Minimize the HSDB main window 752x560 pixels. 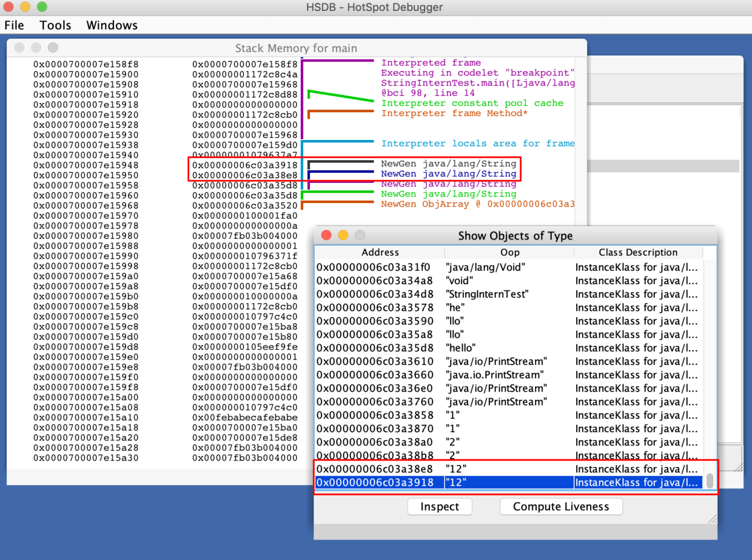25,7
